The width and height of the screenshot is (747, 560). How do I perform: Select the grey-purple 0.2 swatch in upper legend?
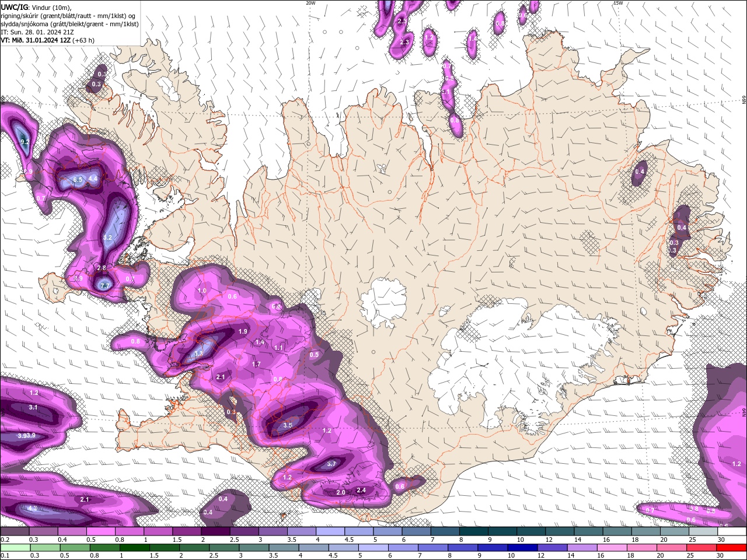coord(15,531)
